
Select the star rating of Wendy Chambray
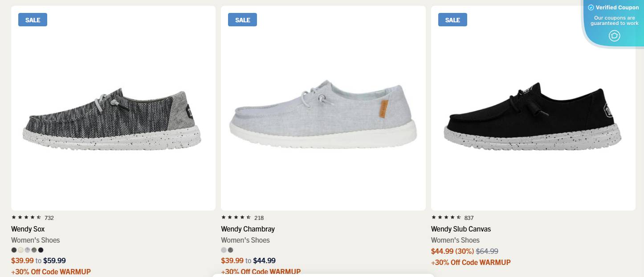click(x=235, y=218)
